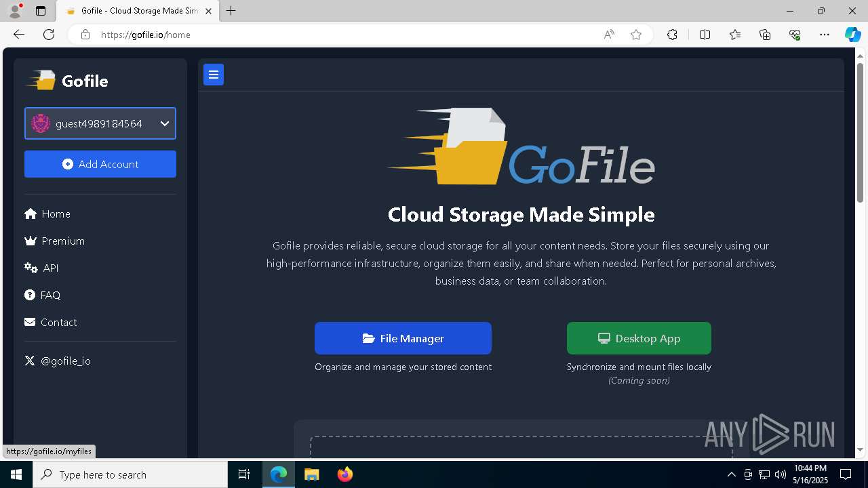868x488 pixels.
Task: Refresh the gofile.io page
Action: pos(49,35)
